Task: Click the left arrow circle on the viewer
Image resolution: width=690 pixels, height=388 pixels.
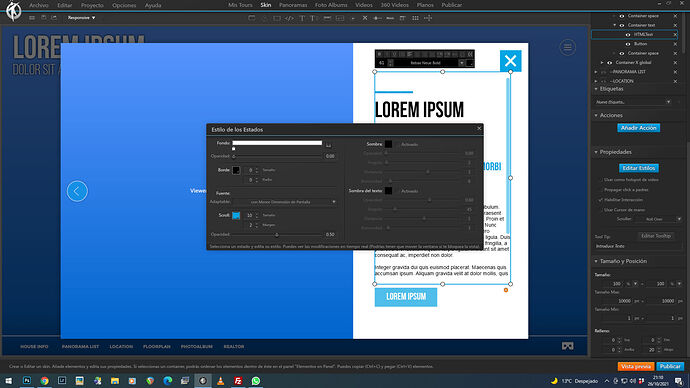Action: point(77,191)
